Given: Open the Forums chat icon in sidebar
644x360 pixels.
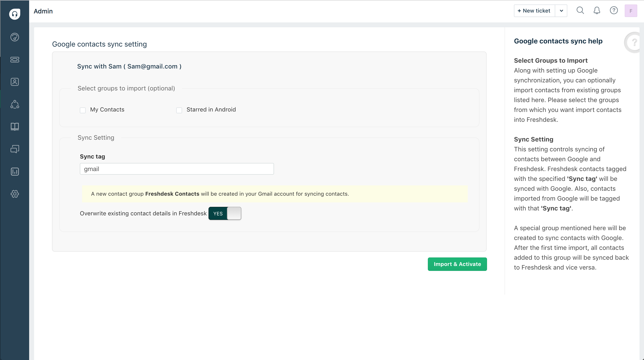Looking at the screenshot, I should click(15, 149).
